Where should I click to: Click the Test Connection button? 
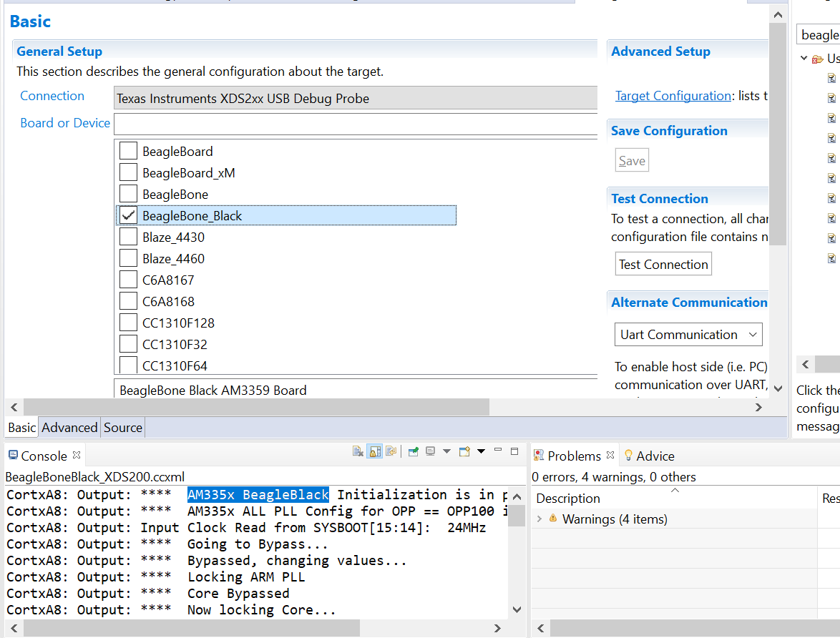coord(663,264)
